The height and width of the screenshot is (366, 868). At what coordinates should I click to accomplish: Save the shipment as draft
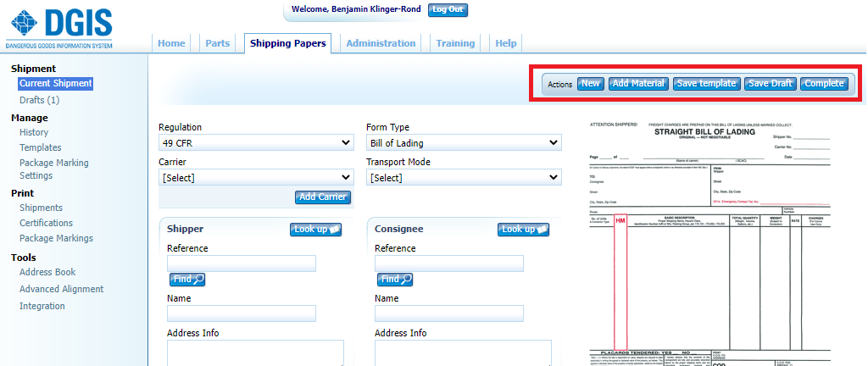click(770, 84)
